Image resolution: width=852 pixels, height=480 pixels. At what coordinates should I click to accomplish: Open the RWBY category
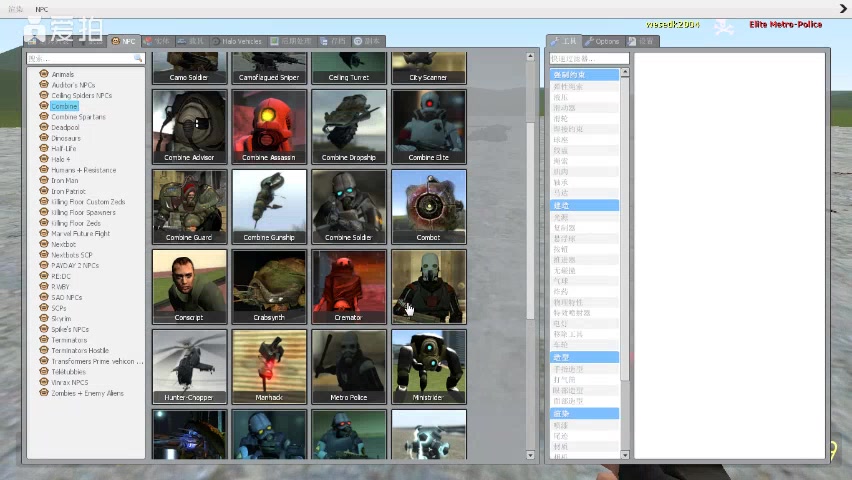point(60,287)
